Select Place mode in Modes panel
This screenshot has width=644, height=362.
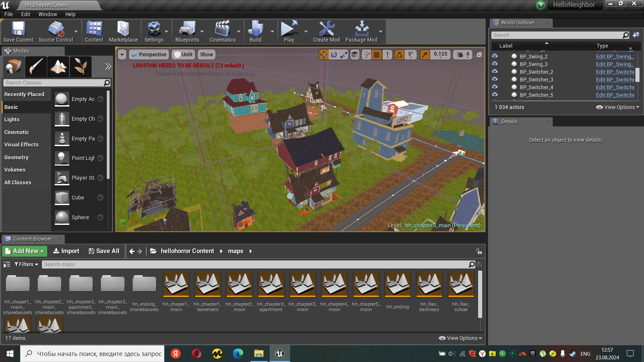(14, 67)
